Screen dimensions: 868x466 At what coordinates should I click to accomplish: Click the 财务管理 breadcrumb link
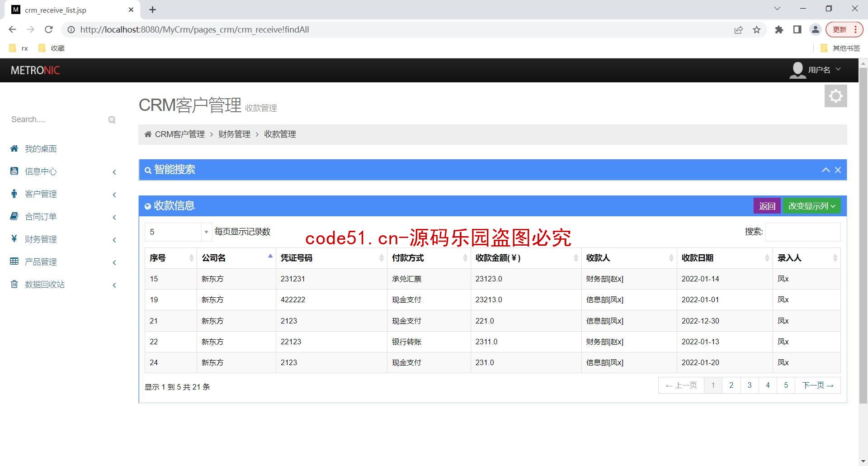point(234,134)
